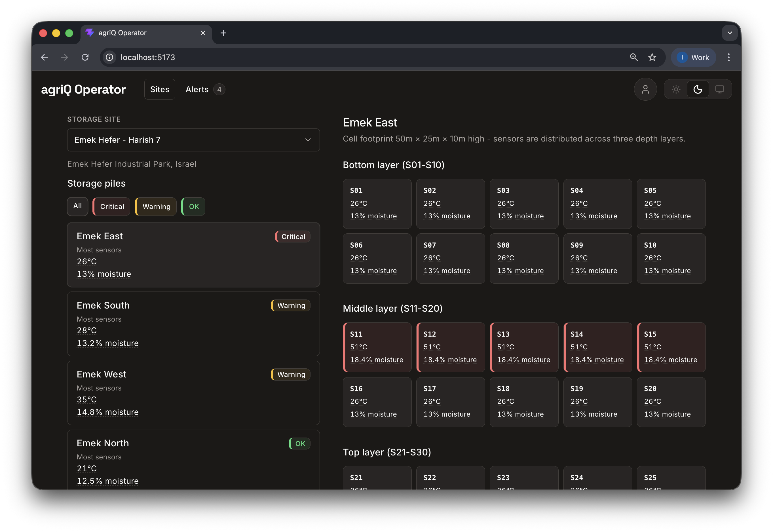Choose system theme with monitor icon
The width and height of the screenshot is (773, 532).
pos(720,89)
